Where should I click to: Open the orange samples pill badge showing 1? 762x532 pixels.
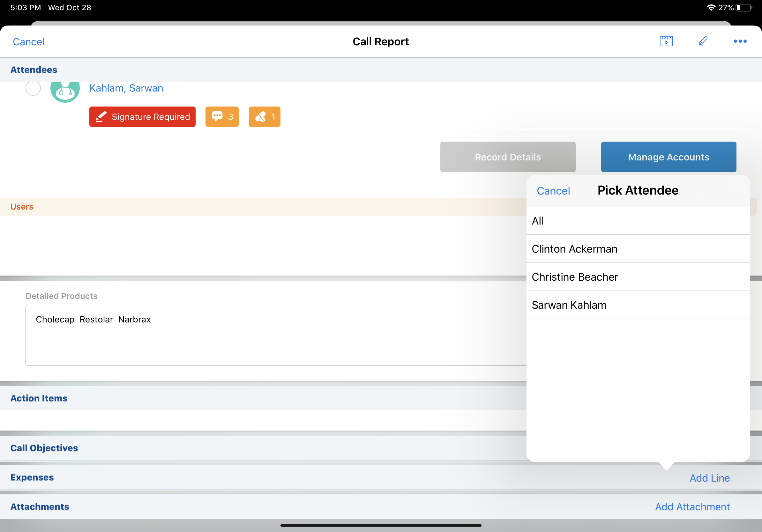click(x=265, y=117)
